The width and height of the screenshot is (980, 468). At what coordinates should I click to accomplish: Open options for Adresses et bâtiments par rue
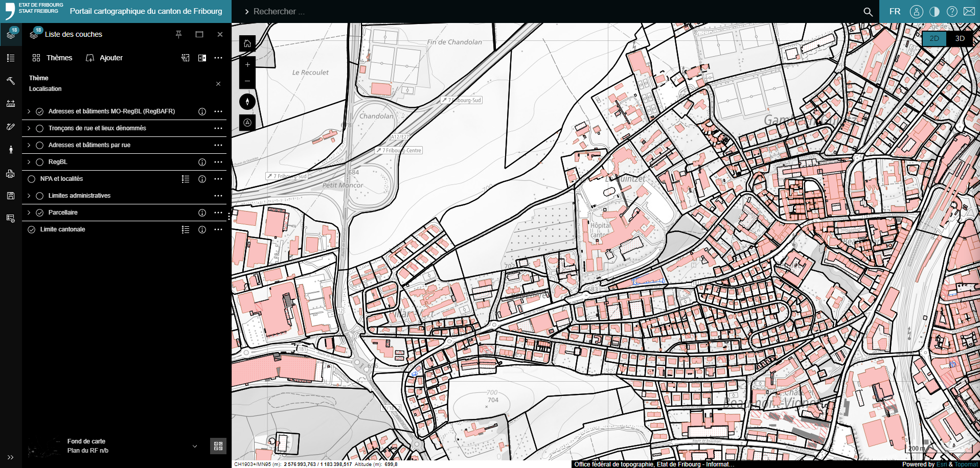point(218,145)
